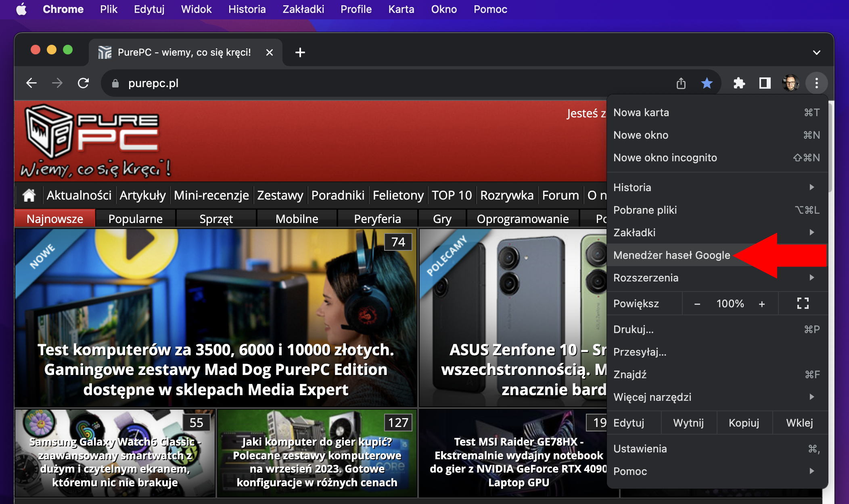The image size is (849, 504).
Task: Click the profile avatar in the toolbar
Action: (791, 83)
